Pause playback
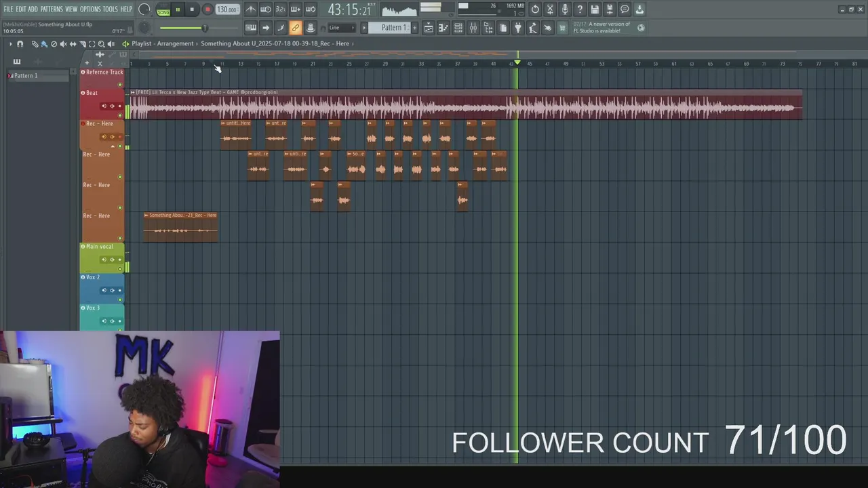Viewport: 868px width, 488px height. (x=178, y=9)
